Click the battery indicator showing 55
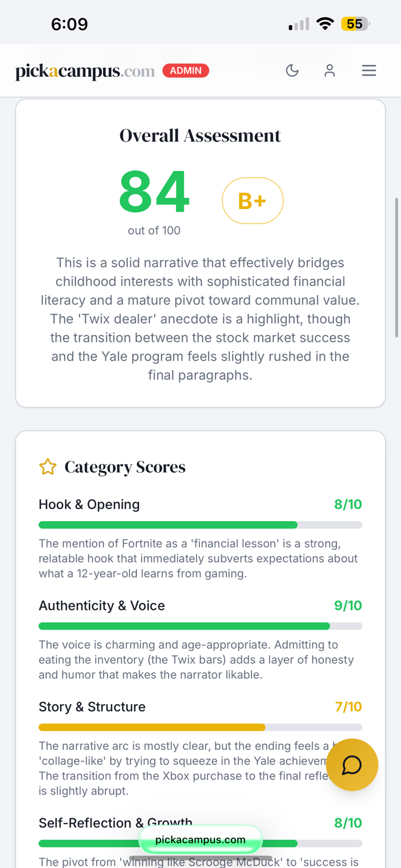Image resolution: width=401 pixels, height=868 pixels. tap(355, 24)
